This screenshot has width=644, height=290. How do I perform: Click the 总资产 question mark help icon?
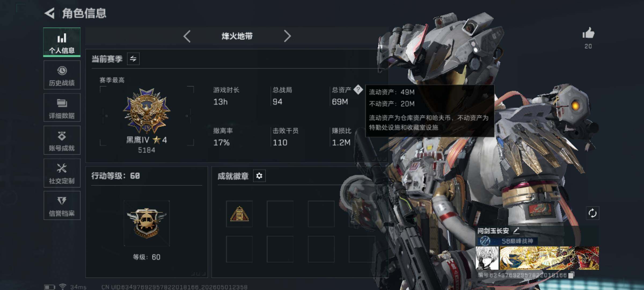click(358, 90)
